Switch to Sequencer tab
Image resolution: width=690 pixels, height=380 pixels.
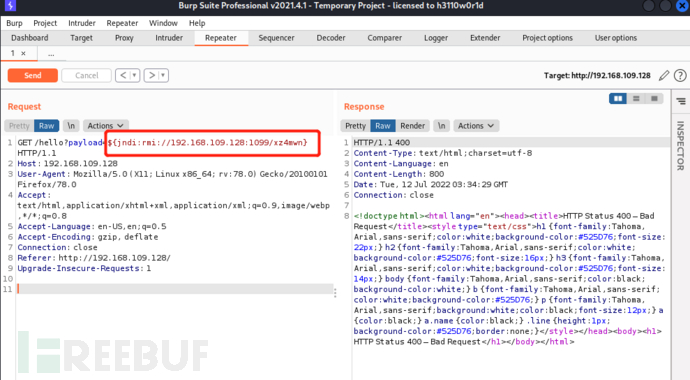[x=276, y=38]
